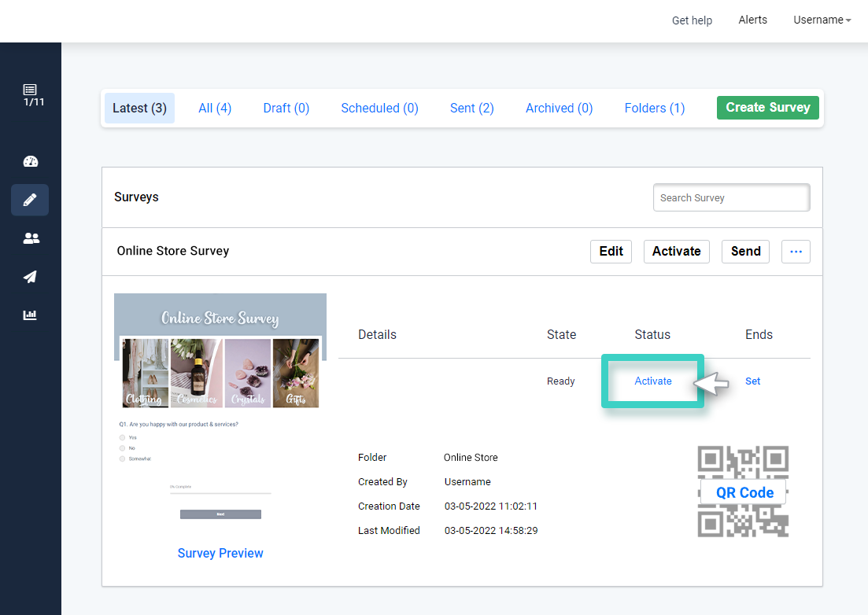Open the paper plane send icon in sidebar
This screenshot has width=868, height=615.
[x=30, y=277]
